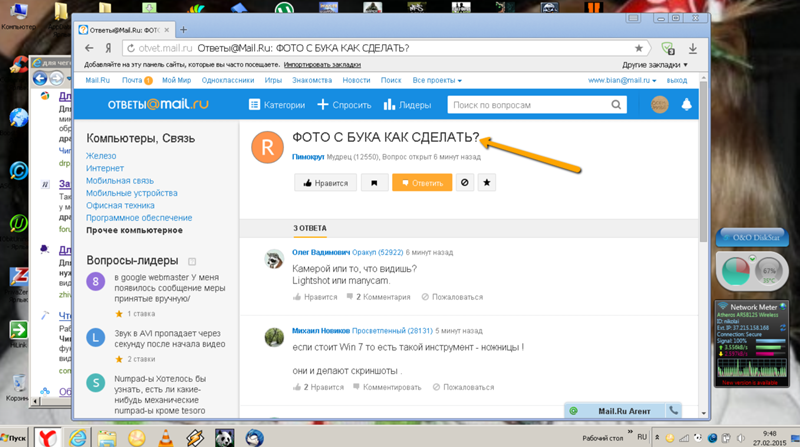
Task: Open notifications bell icon
Action: point(686,104)
